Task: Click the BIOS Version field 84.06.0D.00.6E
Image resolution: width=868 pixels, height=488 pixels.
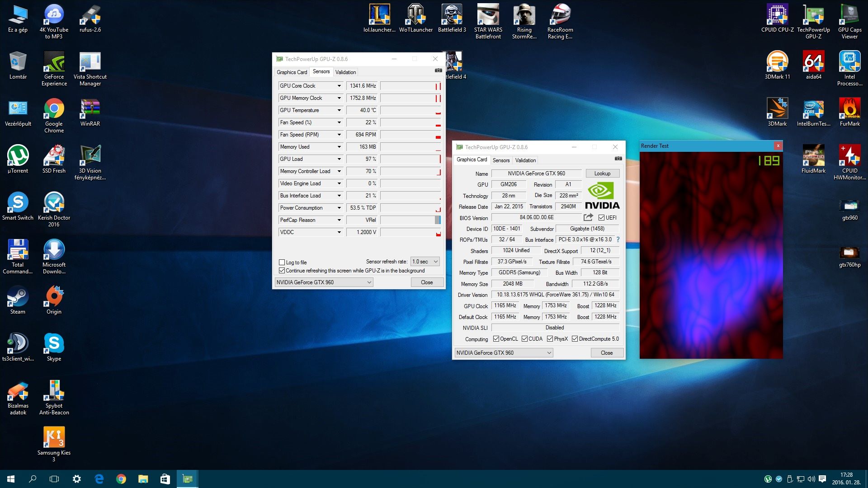Action: tap(536, 218)
